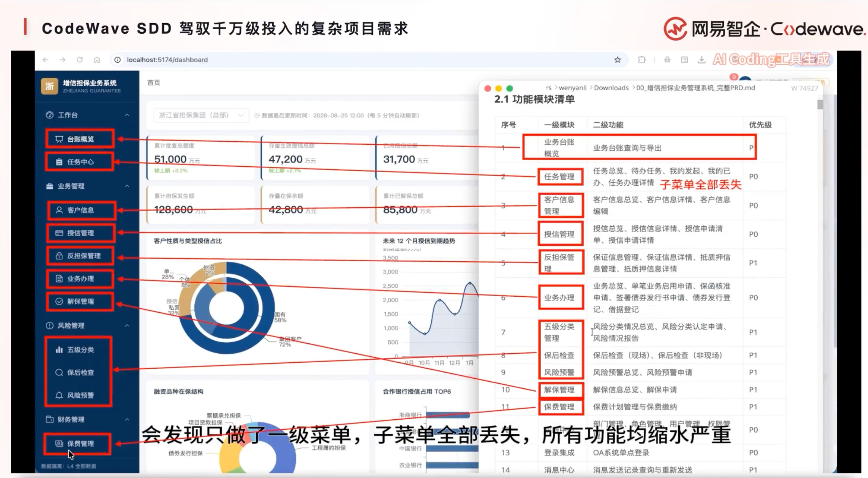
Task: Open 台账概览 in the sidebar
Action: click(80, 139)
